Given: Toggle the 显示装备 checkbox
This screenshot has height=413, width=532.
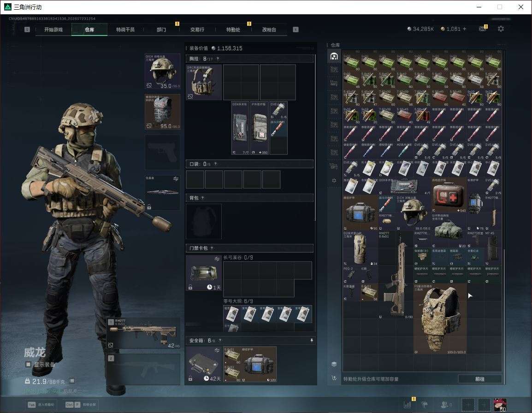Looking at the screenshot, I should coord(28,365).
